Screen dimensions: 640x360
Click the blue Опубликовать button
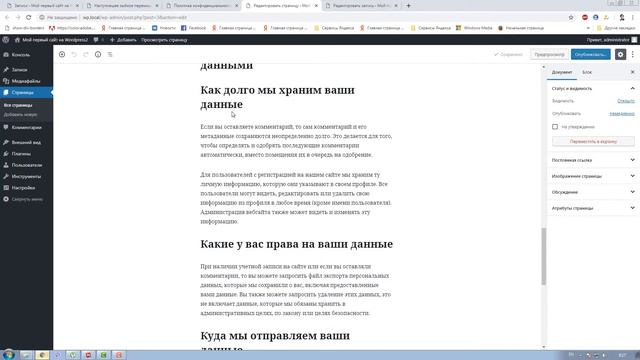(591, 54)
